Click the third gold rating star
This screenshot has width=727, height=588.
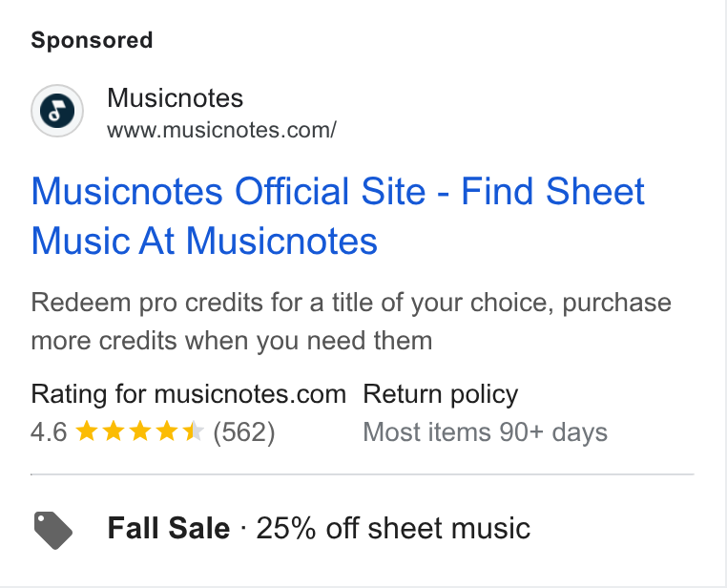click(x=139, y=431)
